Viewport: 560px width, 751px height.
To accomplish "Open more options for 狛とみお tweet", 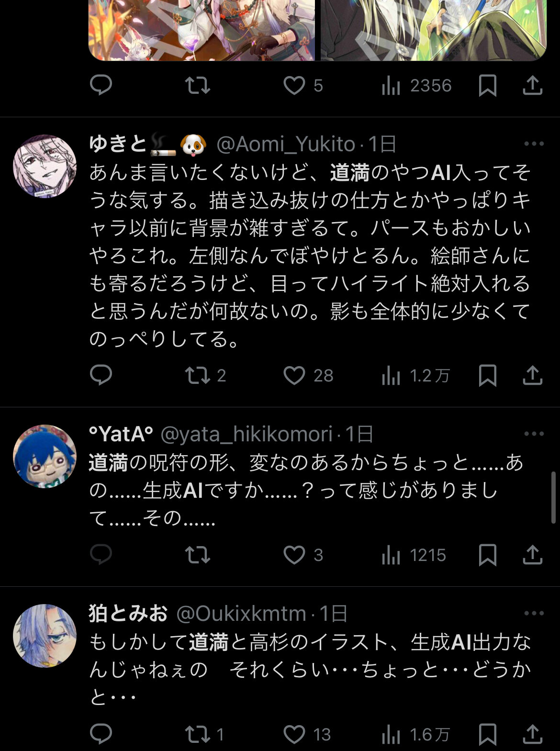I will coord(534,613).
